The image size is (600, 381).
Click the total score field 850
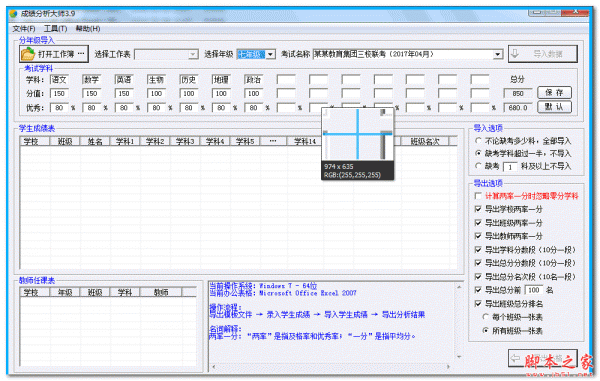[x=518, y=93]
